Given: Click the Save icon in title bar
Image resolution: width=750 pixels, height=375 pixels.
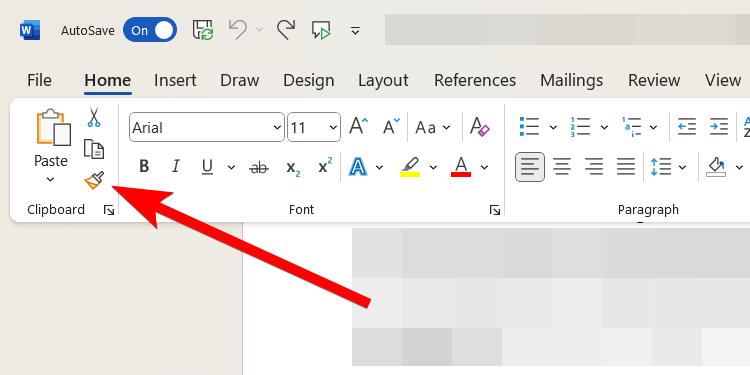Looking at the screenshot, I should pyautogui.click(x=203, y=31).
